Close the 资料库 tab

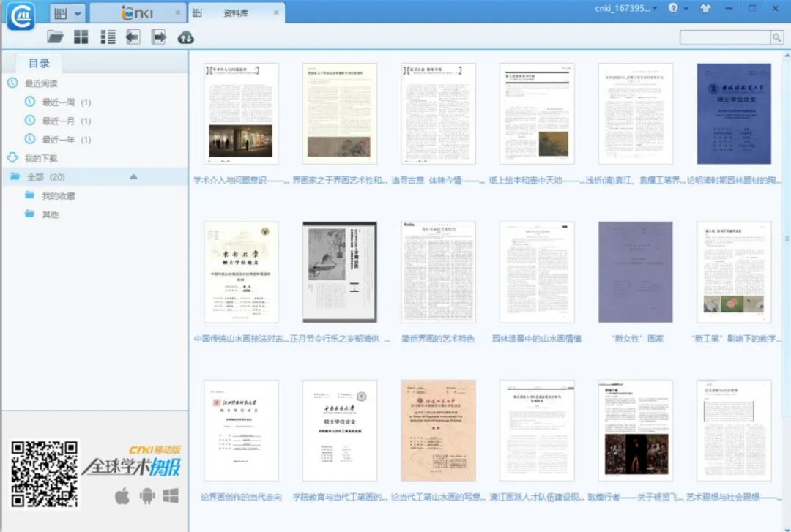pos(275,13)
